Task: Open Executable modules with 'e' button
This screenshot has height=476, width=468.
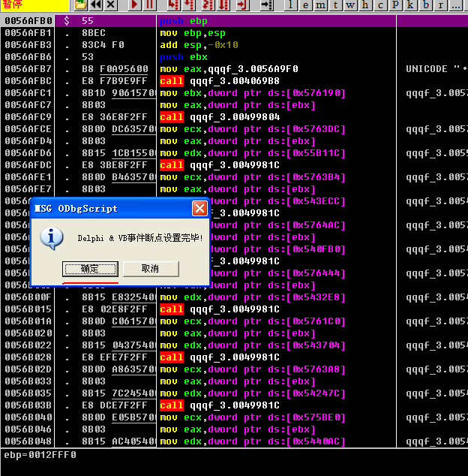Action: click(x=305, y=5)
